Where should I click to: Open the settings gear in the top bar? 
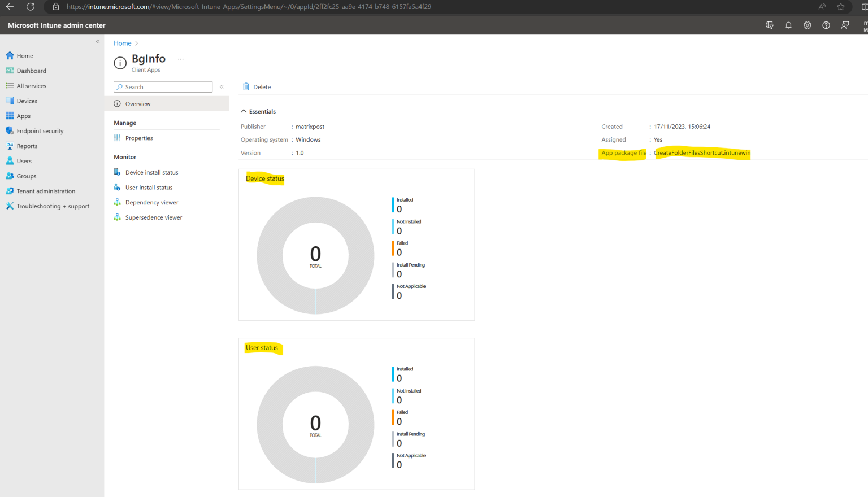[807, 25]
